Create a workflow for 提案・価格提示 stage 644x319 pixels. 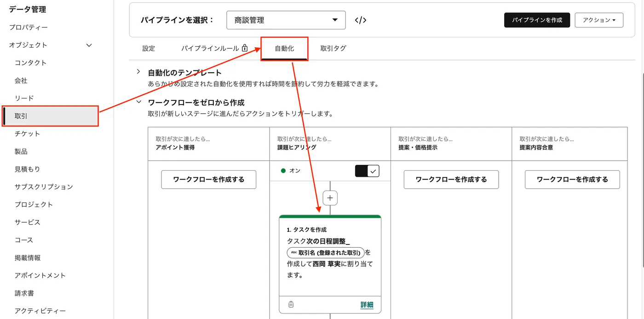point(451,180)
